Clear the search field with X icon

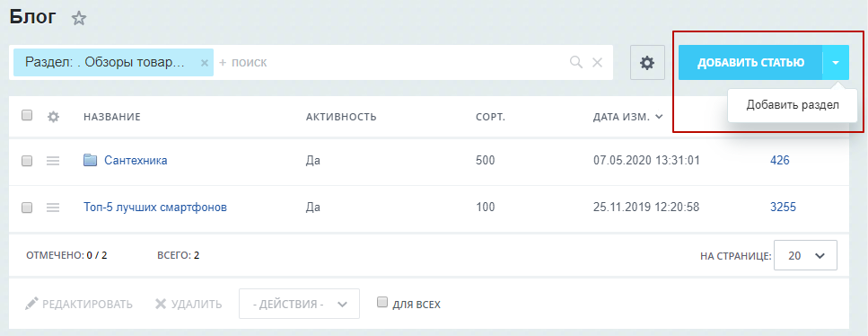pyautogui.click(x=597, y=63)
